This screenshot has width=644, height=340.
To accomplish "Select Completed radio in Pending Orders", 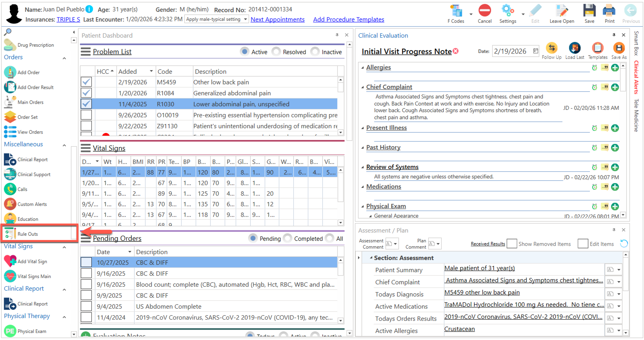I will tap(288, 238).
